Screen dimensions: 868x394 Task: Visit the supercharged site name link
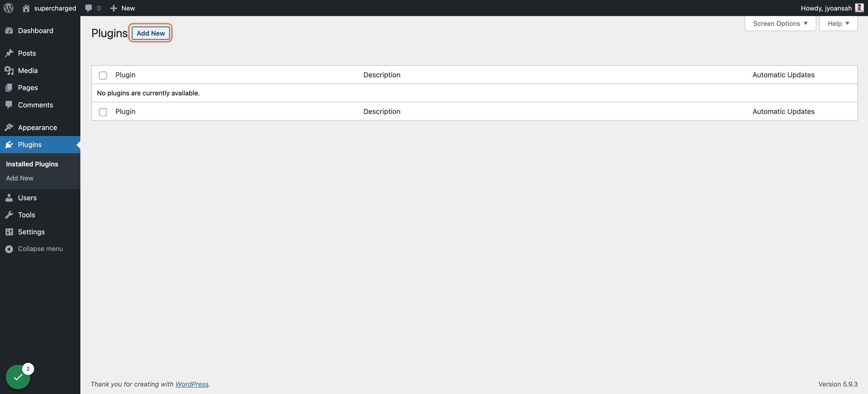pyautogui.click(x=55, y=8)
